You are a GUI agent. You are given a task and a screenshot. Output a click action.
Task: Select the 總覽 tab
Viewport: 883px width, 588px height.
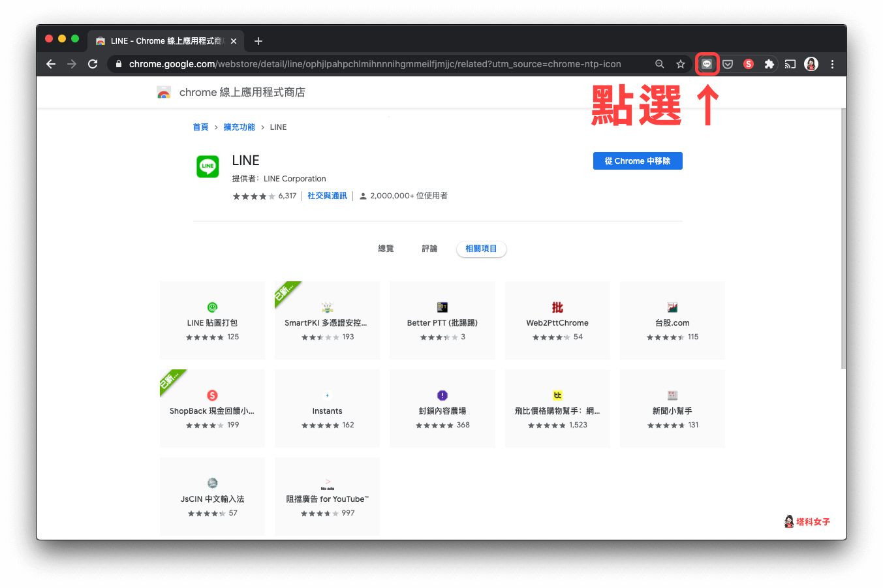pyautogui.click(x=386, y=249)
